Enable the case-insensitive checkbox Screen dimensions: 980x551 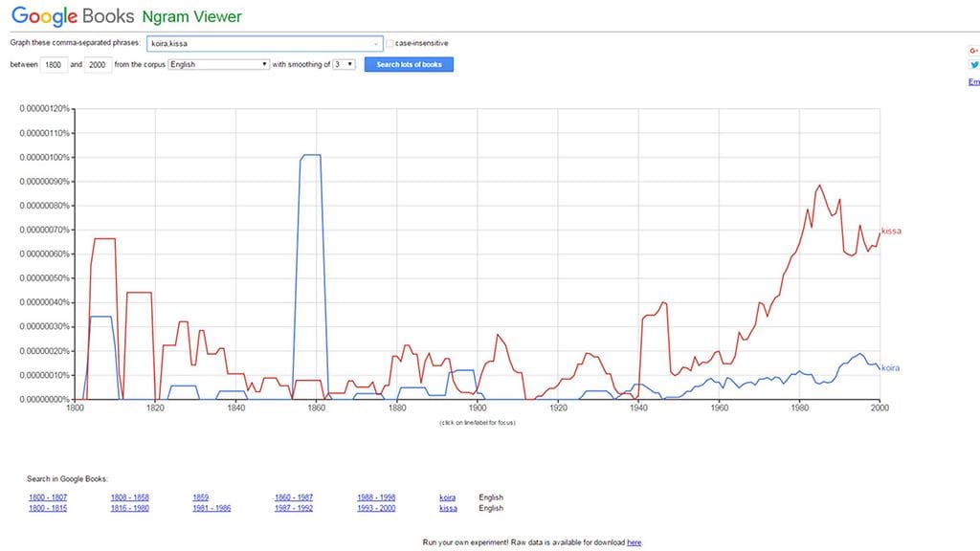(x=390, y=43)
